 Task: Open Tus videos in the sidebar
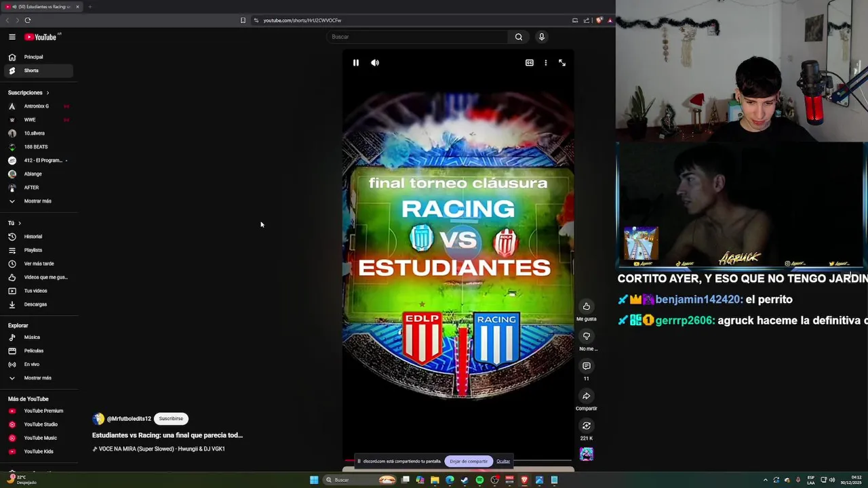pyautogui.click(x=38, y=291)
